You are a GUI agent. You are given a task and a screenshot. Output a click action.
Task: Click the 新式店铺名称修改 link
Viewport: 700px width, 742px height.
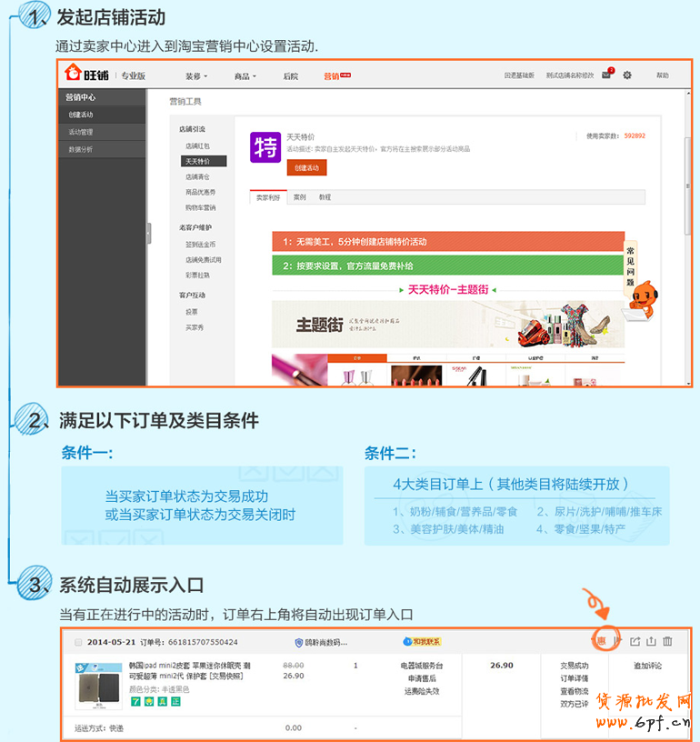pos(569,75)
